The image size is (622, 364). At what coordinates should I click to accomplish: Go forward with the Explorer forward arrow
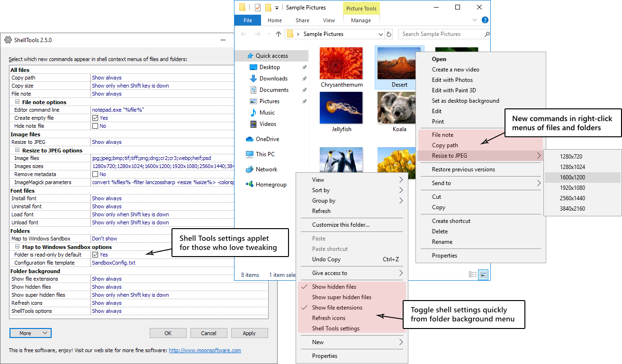[258, 34]
